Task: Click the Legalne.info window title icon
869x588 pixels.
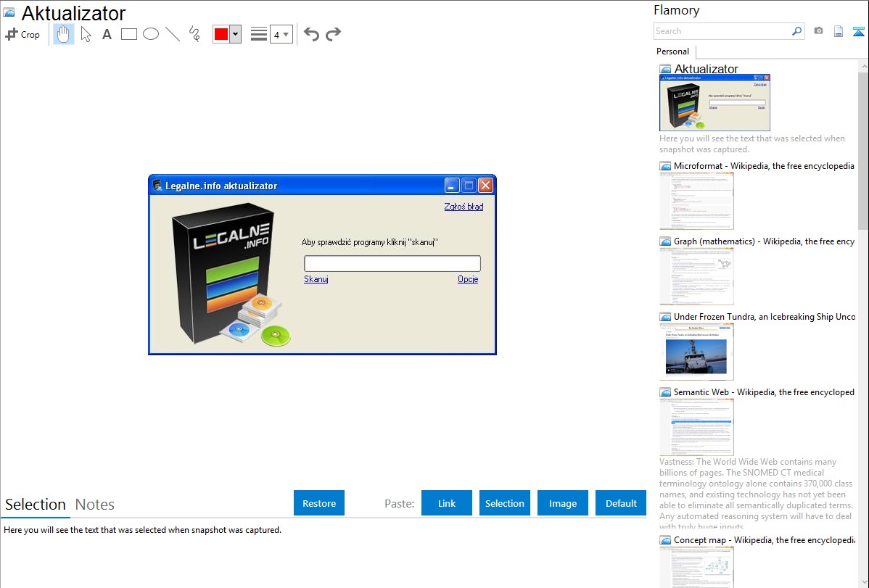Action: tap(157, 186)
